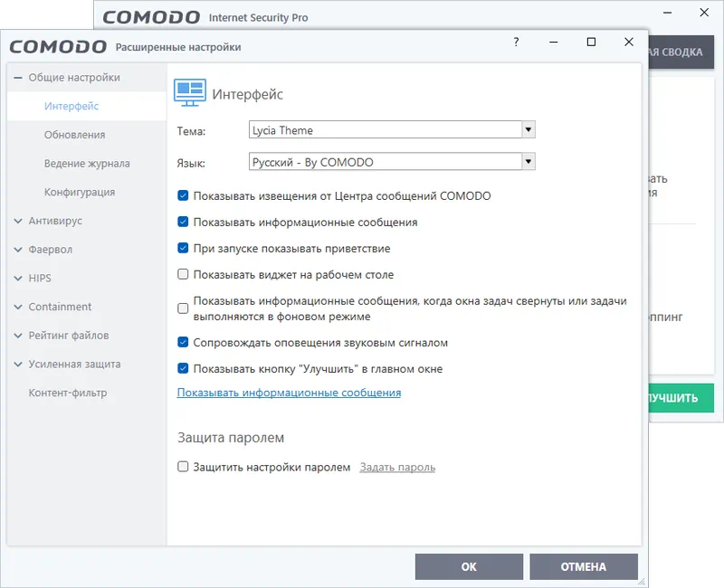The image size is (724, 588).
Task: Click the Interface monitor icon in header
Action: pyautogui.click(x=190, y=91)
